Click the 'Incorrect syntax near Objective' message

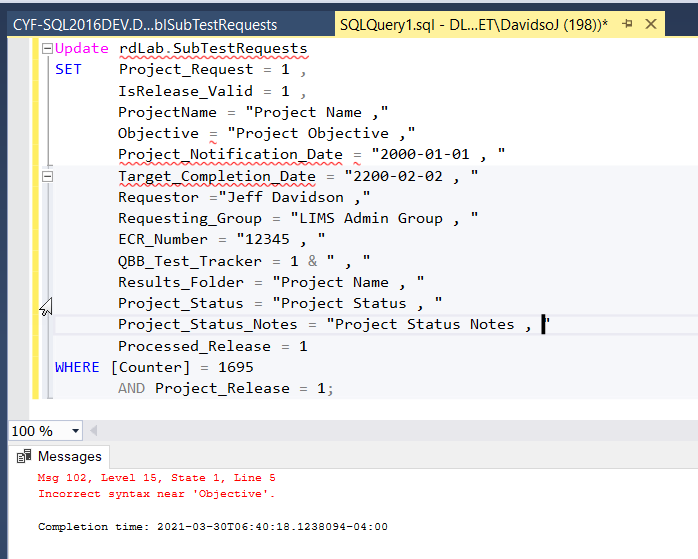(156, 493)
